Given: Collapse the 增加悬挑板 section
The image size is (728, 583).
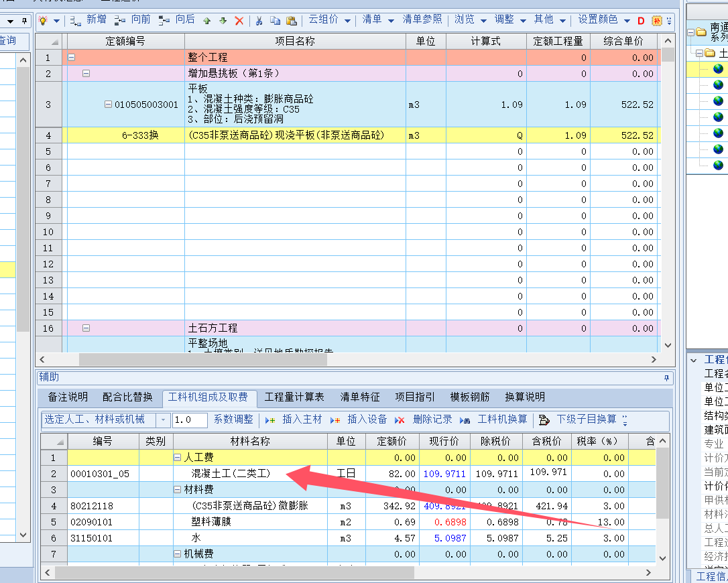Looking at the screenshot, I should click(86, 73).
